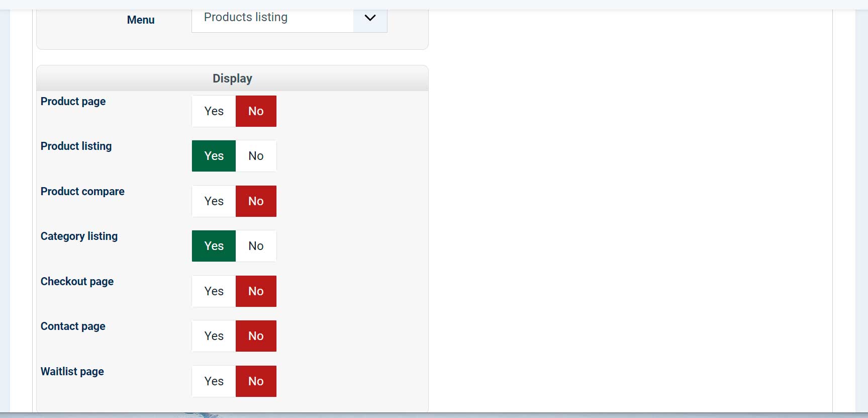Viewport: 868px width, 418px height.
Task: Click the Menu field label
Action: 141,20
